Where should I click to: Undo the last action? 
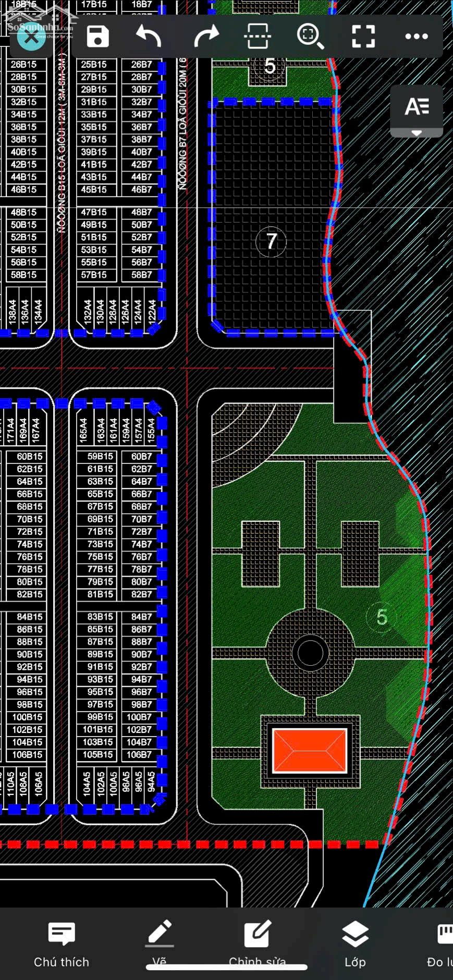(x=149, y=36)
